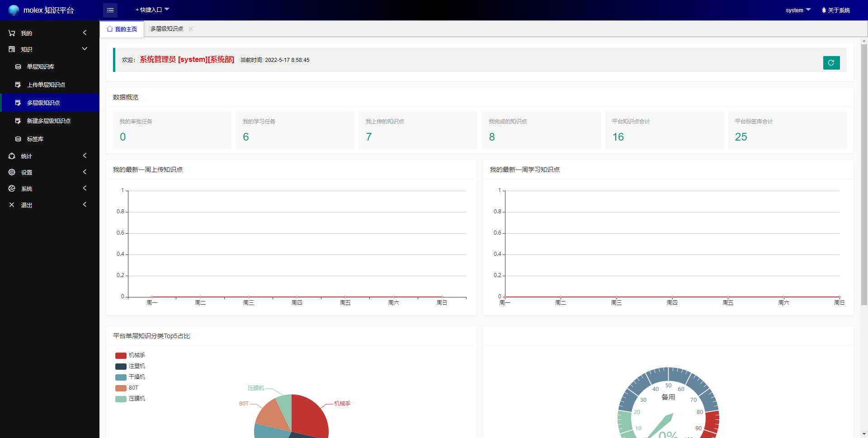
Task: Click the 数据概览 section heading
Action: pyautogui.click(x=126, y=97)
